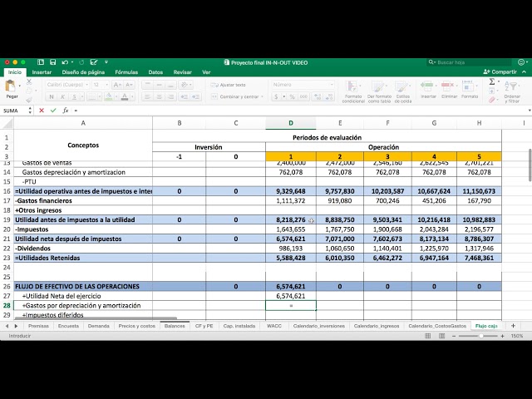Open the Calendario_inversiones sheet tab
This screenshot has width=532, height=399.
coord(319,326)
